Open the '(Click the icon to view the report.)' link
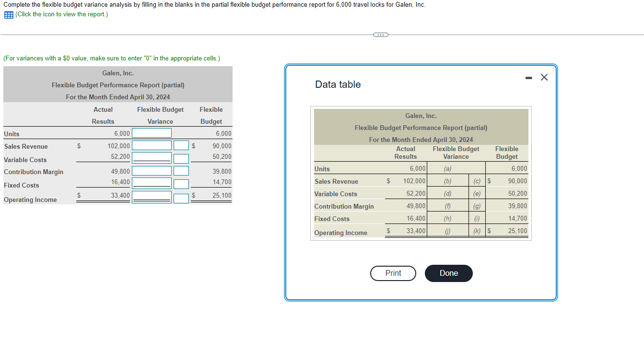This screenshot has height=353, width=644. [62, 14]
